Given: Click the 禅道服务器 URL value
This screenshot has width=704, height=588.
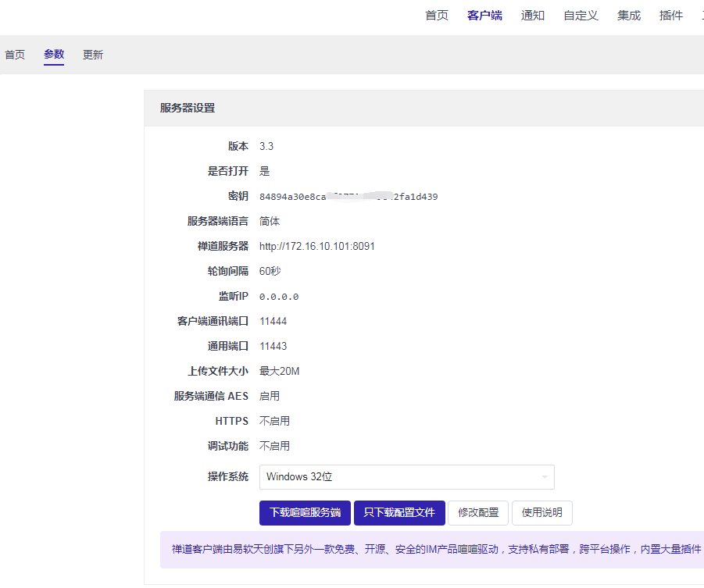Looking at the screenshot, I should [x=316, y=246].
